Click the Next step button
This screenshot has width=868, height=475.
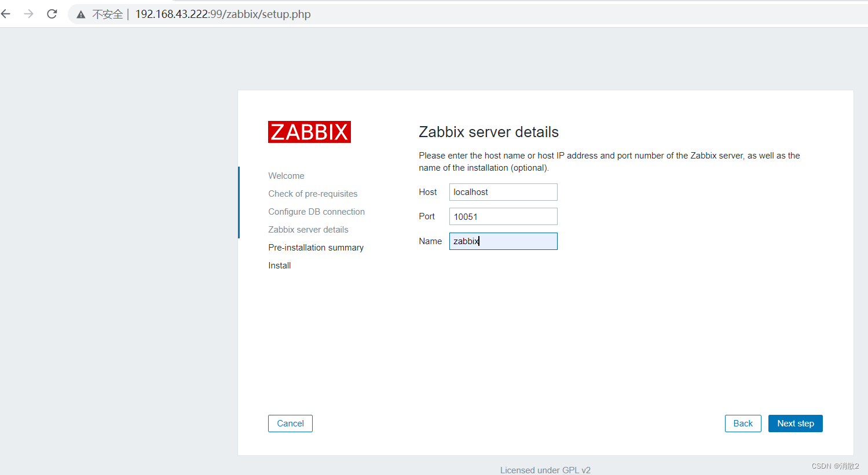(796, 424)
